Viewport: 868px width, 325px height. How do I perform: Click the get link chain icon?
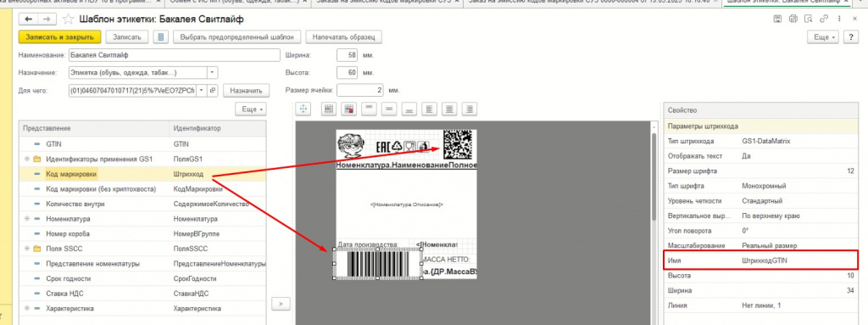click(825, 20)
